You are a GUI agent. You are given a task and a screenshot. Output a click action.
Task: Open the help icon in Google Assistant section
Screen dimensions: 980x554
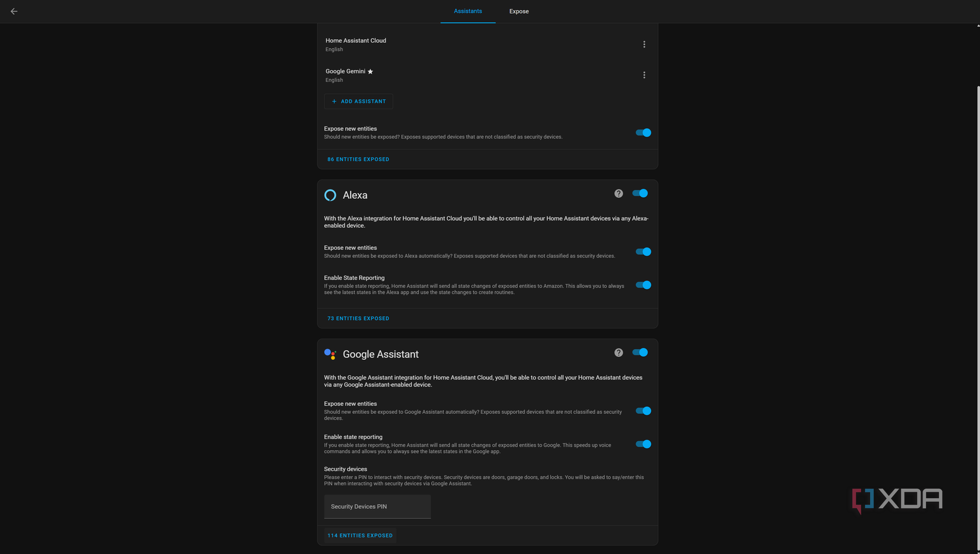(618, 352)
